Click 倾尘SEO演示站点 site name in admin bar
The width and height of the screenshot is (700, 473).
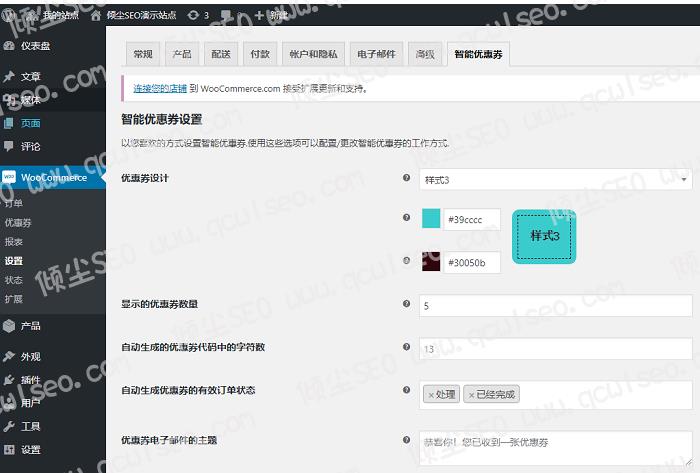point(142,15)
